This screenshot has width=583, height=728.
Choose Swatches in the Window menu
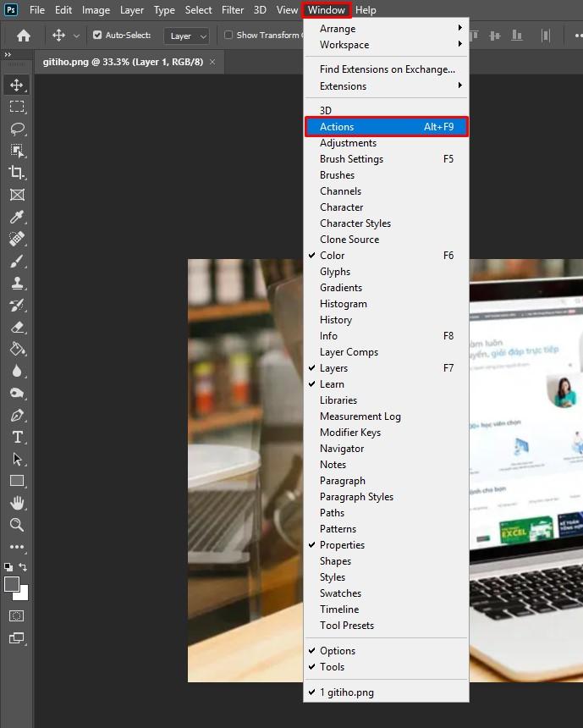point(386,593)
